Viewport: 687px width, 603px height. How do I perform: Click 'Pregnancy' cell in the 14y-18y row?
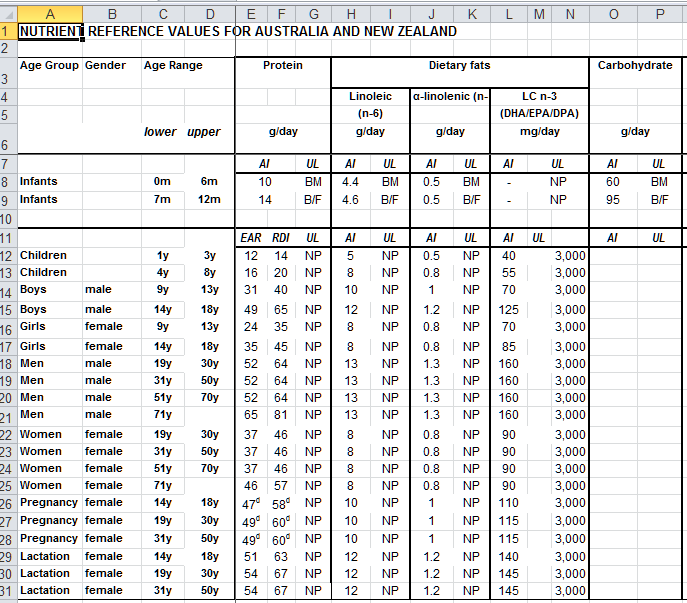click(x=50, y=503)
